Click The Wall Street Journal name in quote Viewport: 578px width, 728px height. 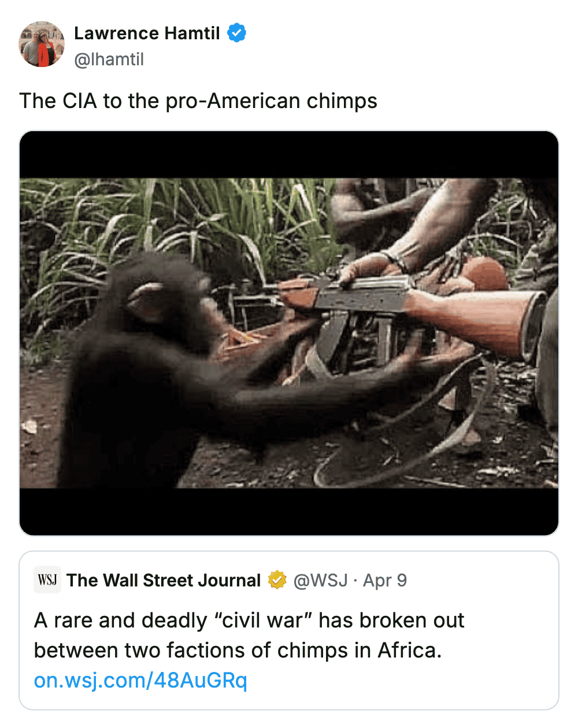(x=164, y=580)
